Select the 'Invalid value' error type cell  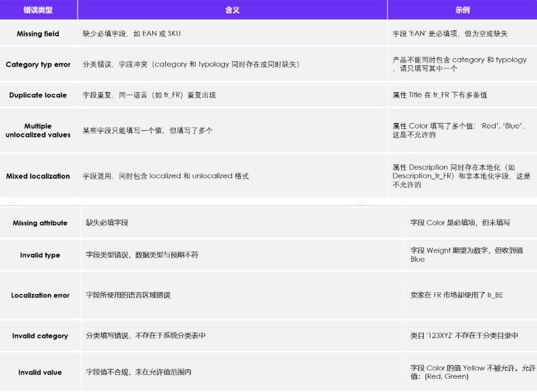point(40,372)
